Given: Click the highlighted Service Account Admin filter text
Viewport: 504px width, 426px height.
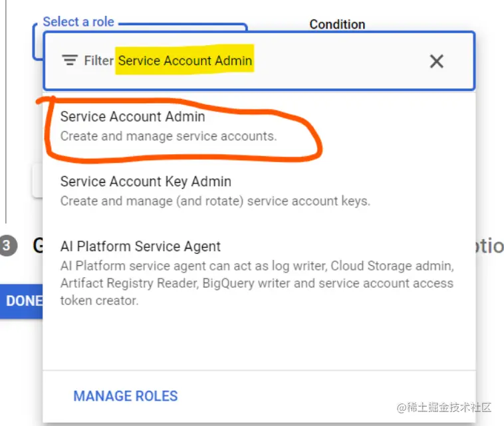Looking at the screenshot, I should (x=185, y=61).
